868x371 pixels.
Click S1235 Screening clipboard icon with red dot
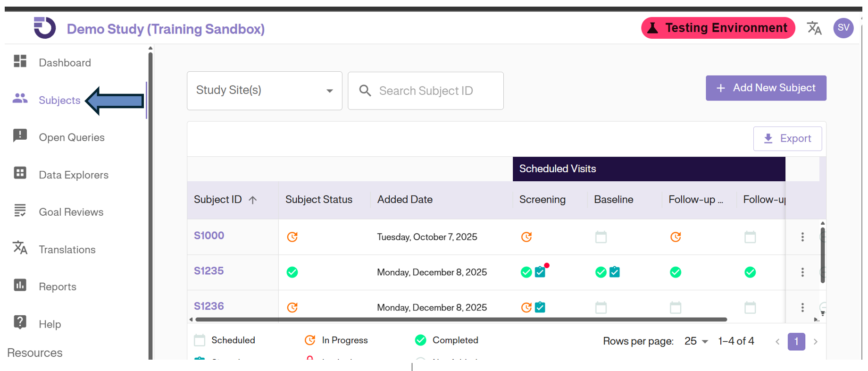tap(540, 272)
